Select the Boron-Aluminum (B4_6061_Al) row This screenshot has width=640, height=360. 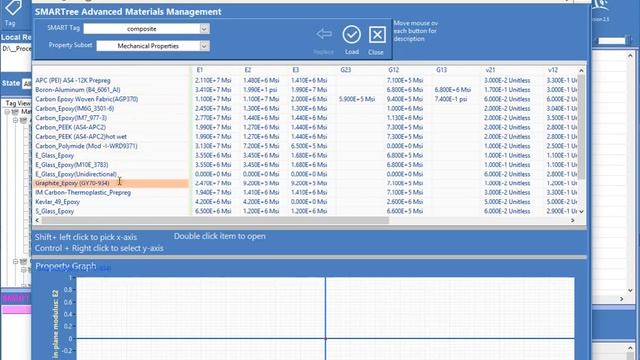78,90
